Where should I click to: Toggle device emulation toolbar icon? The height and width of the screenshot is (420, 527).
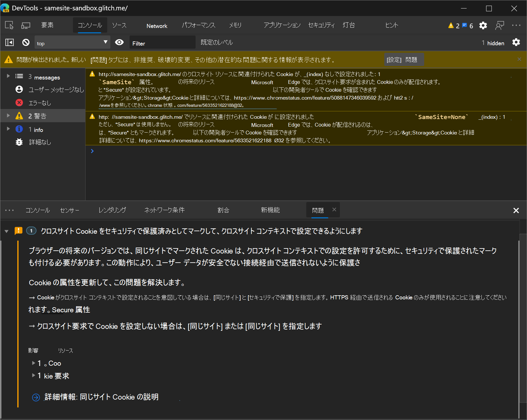click(26, 25)
